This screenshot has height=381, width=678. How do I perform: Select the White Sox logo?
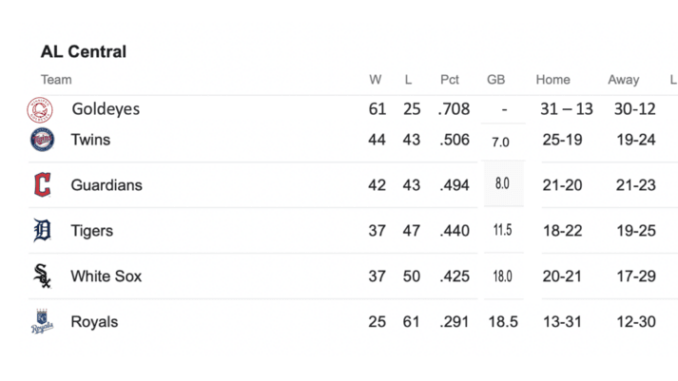tap(42, 276)
